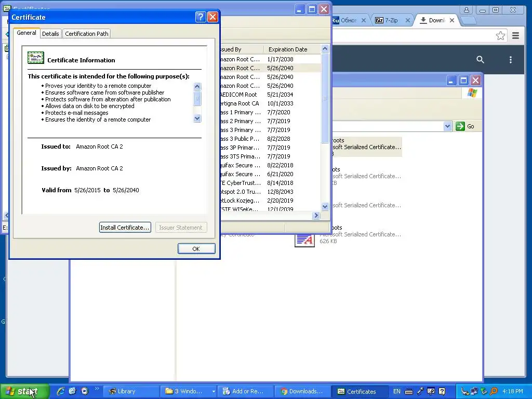
Task: Click the right arrow of the list's horizontal scrollbar
Action: click(316, 215)
